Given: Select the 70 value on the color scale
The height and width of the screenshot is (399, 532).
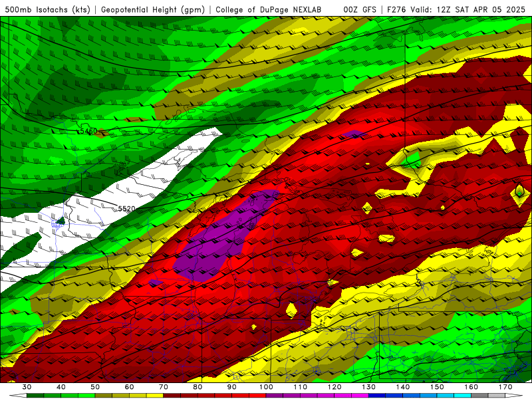Looking at the screenshot, I should 164,387.
